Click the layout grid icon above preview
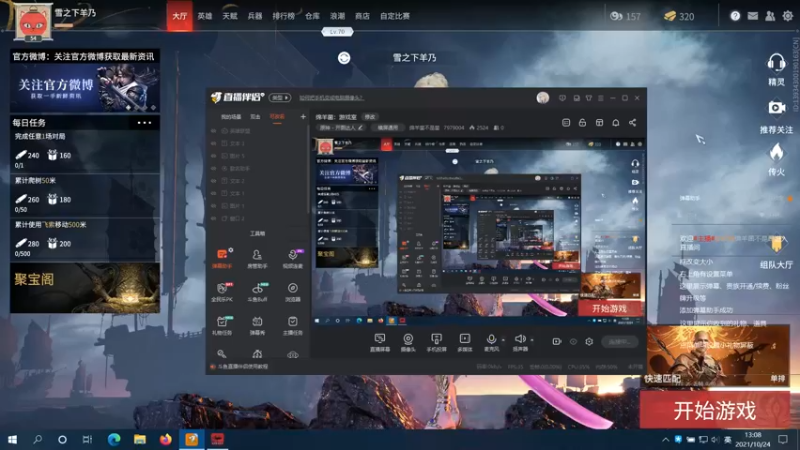The height and width of the screenshot is (450, 800). [599, 122]
